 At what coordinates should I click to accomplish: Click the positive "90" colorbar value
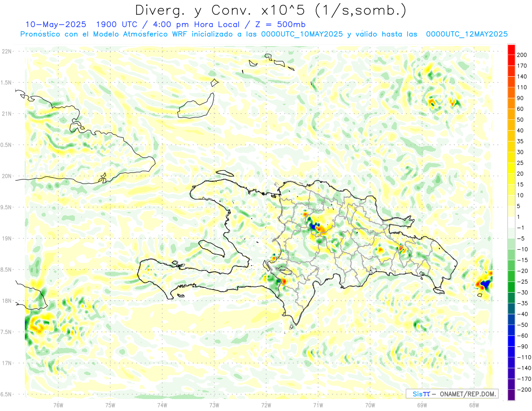click(520, 98)
